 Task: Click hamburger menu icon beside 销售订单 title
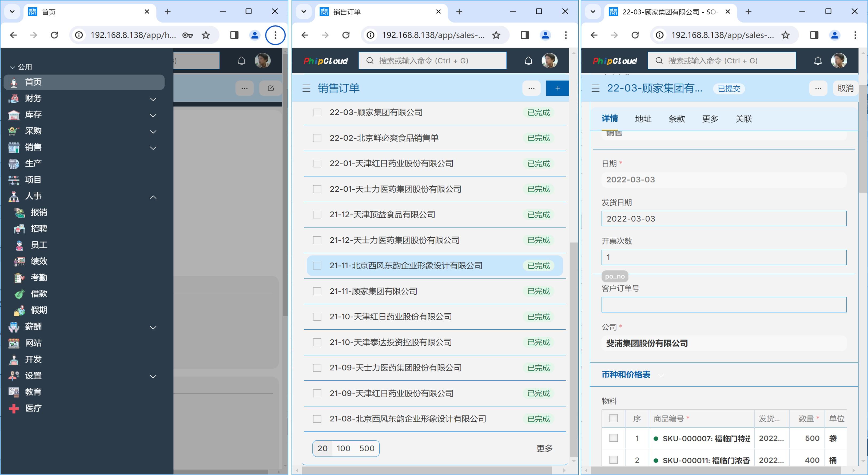306,88
